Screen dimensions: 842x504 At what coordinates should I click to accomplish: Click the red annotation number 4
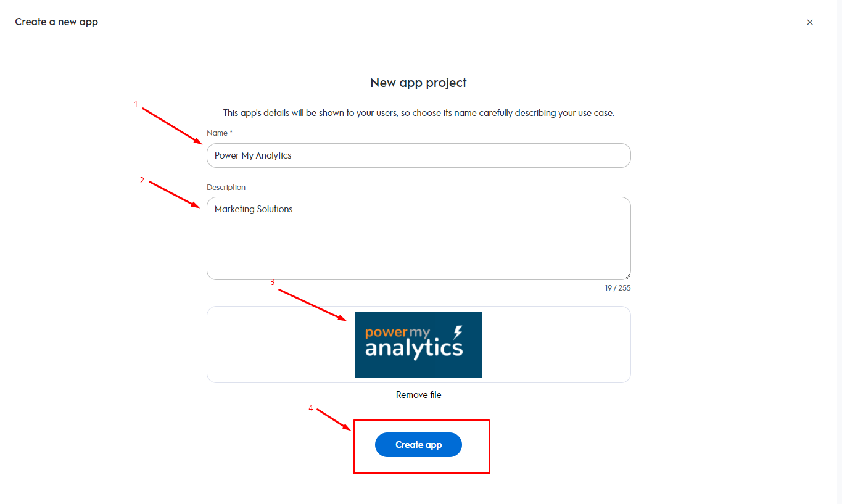tap(311, 408)
